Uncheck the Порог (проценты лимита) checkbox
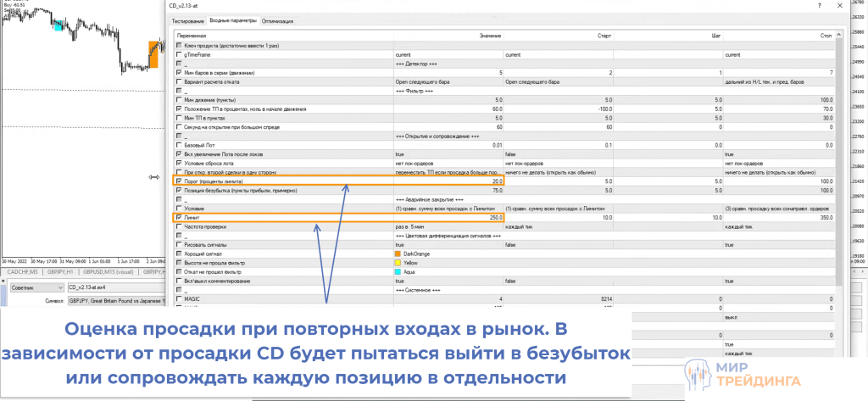 coord(178,181)
